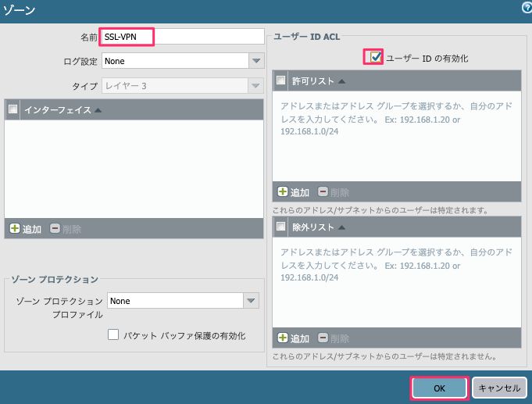Dismiss the dialog with キャンセル

point(499,388)
